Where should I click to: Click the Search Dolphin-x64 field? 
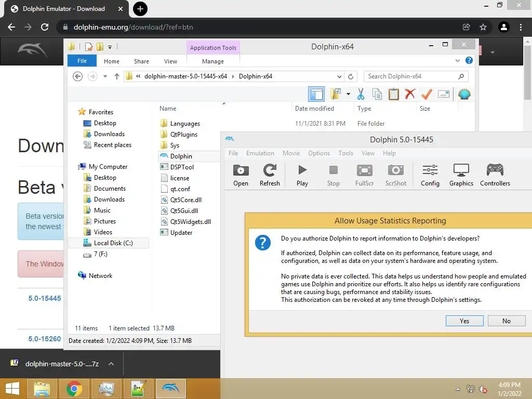pyautogui.click(x=416, y=76)
